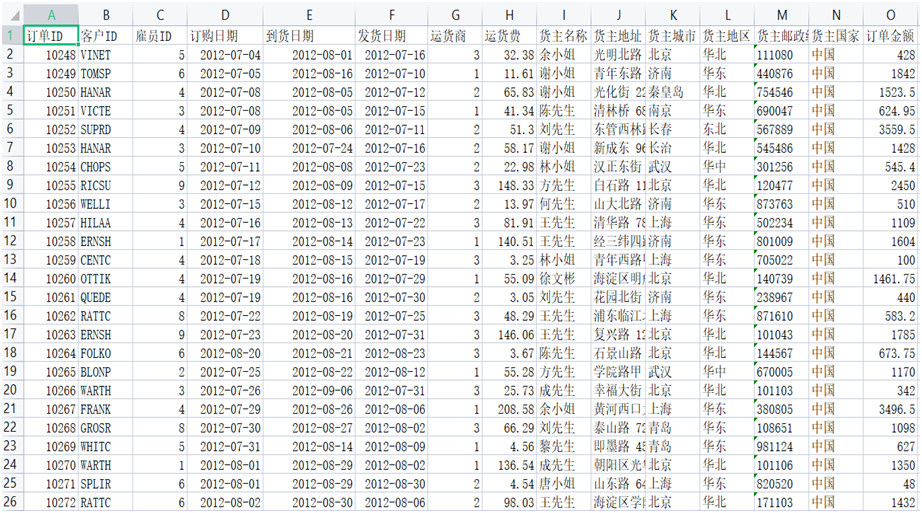Image resolution: width=922 pixels, height=513 pixels.
Task: Click the 订单金额 header cell
Action: click(890, 36)
